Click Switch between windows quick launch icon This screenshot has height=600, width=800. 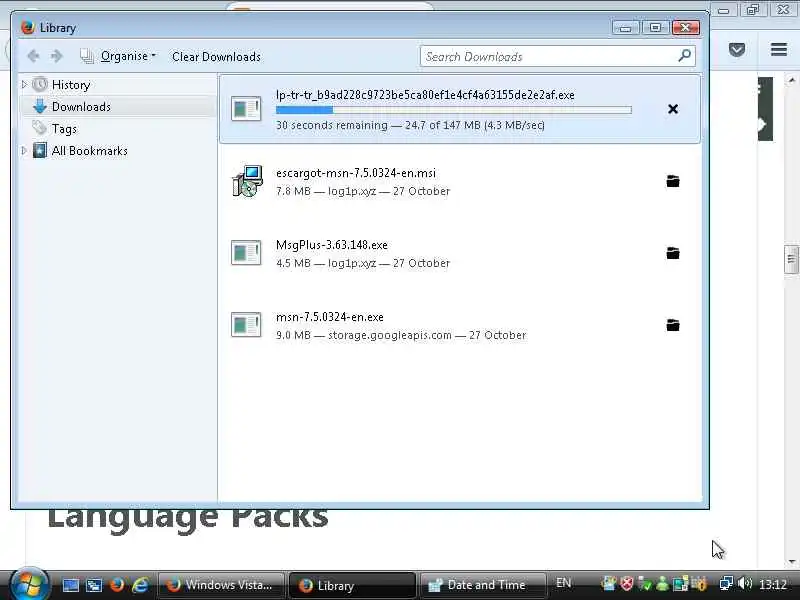pyautogui.click(x=94, y=585)
